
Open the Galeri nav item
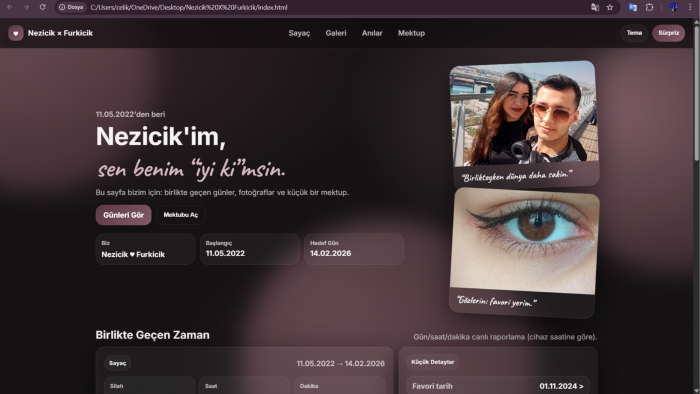point(336,33)
